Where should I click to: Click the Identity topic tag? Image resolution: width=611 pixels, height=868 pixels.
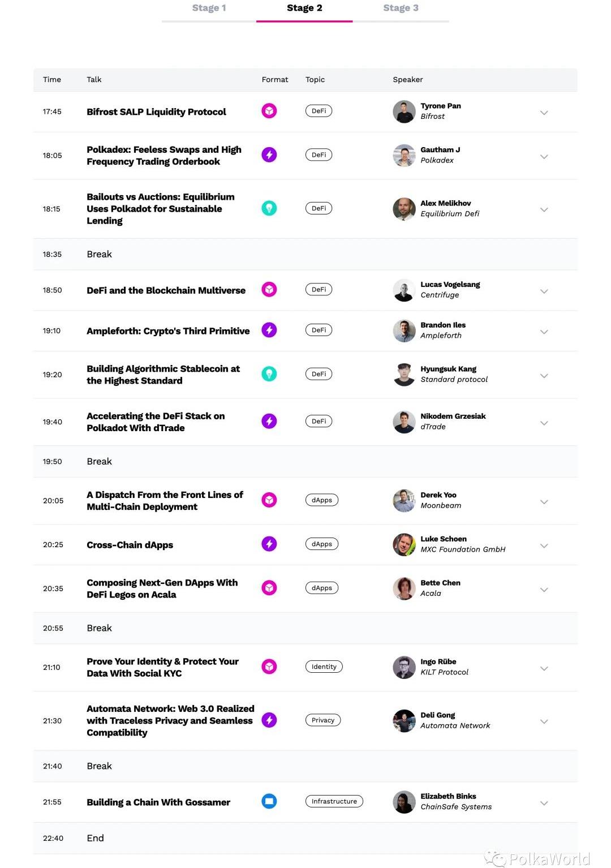(324, 667)
